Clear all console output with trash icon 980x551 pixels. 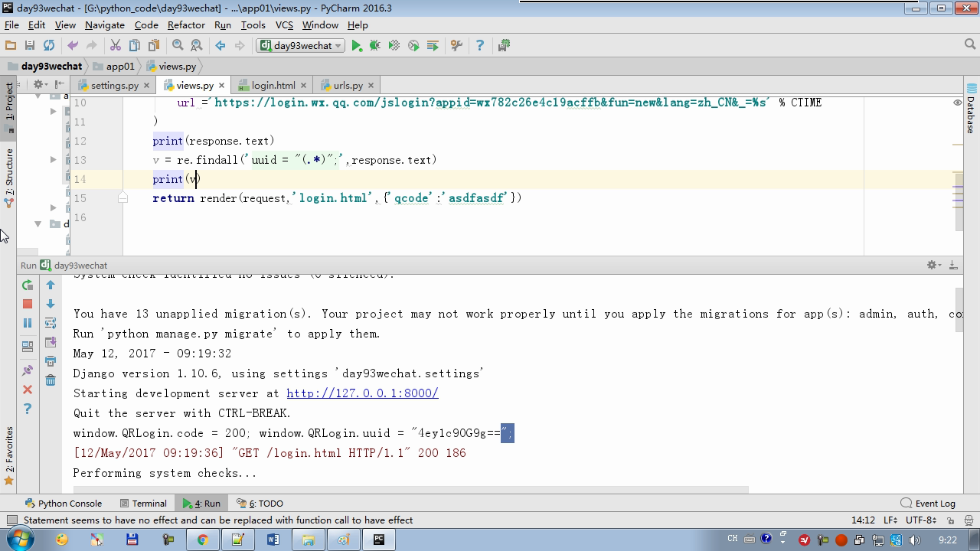(51, 380)
